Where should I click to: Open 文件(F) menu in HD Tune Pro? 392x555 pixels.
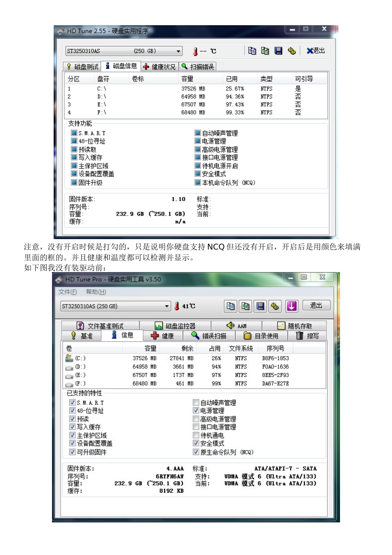67,292
